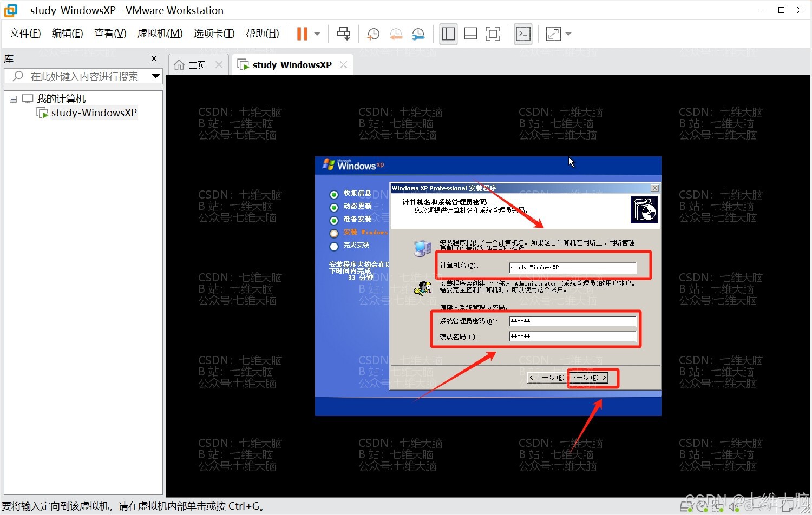This screenshot has width=812, height=515.
Task: Click the 计算机名 input field
Action: pos(572,267)
